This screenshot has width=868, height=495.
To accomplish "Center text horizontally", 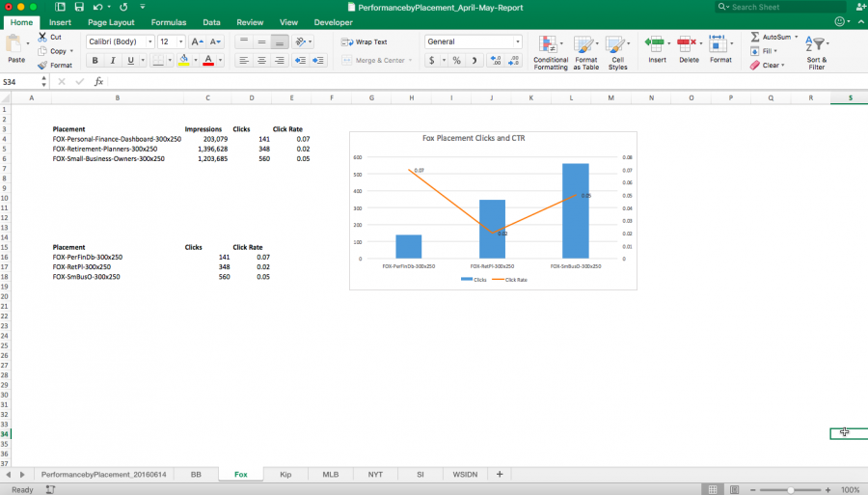I will point(261,61).
